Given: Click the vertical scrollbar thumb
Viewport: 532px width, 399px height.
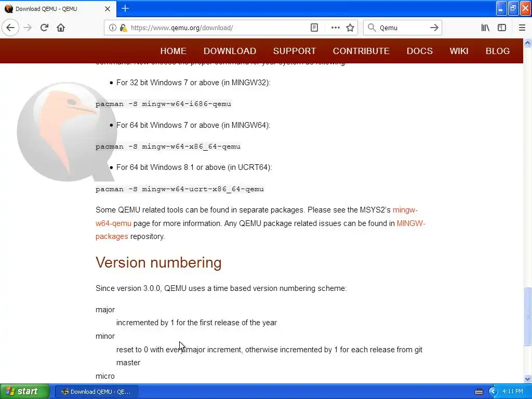Looking at the screenshot, I should (528, 316).
